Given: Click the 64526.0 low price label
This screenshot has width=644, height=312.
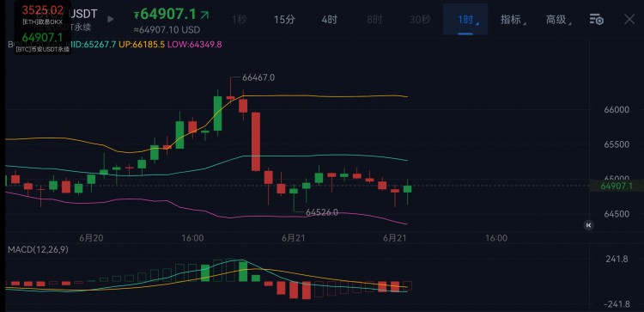Looking at the screenshot, I should 322,212.
